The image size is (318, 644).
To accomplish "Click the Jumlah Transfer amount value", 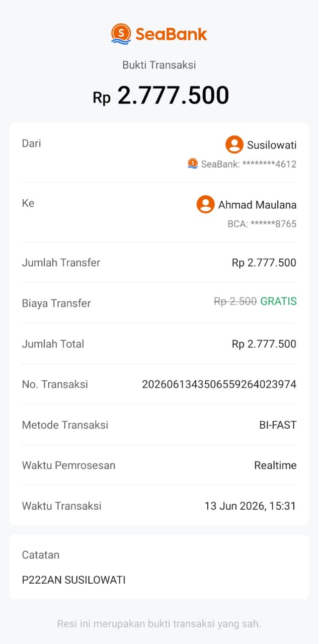I will 264,263.
